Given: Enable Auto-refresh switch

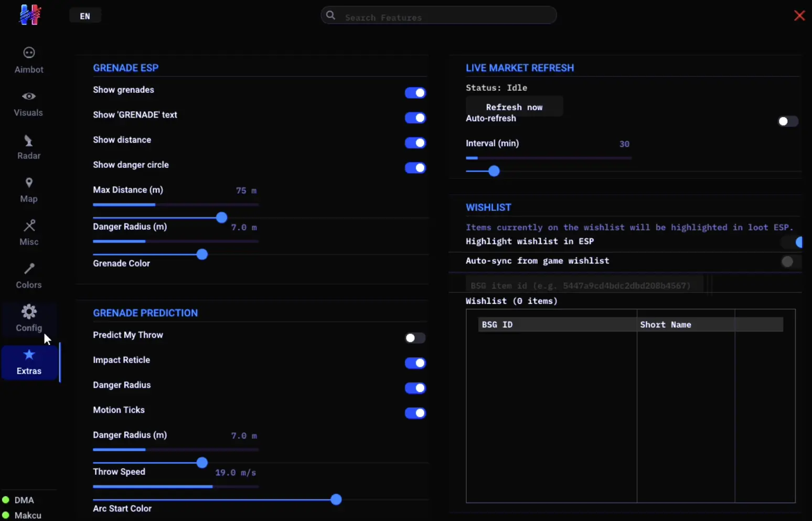Looking at the screenshot, I should [x=788, y=122].
